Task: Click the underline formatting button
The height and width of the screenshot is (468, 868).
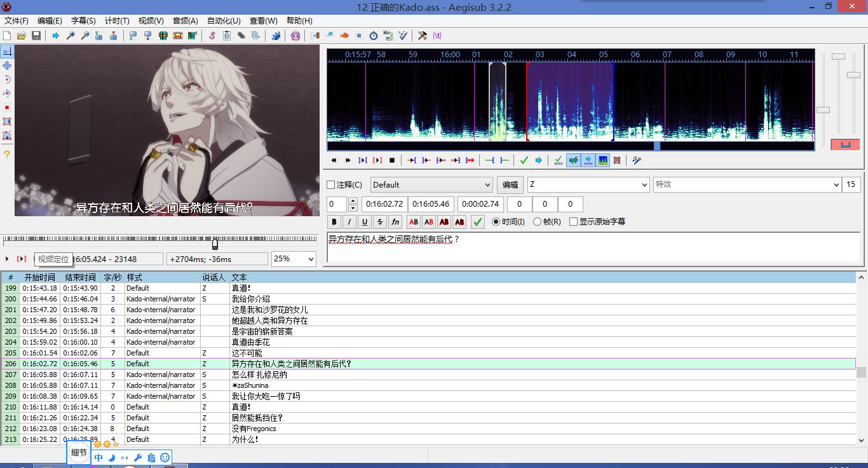Action: [365, 222]
